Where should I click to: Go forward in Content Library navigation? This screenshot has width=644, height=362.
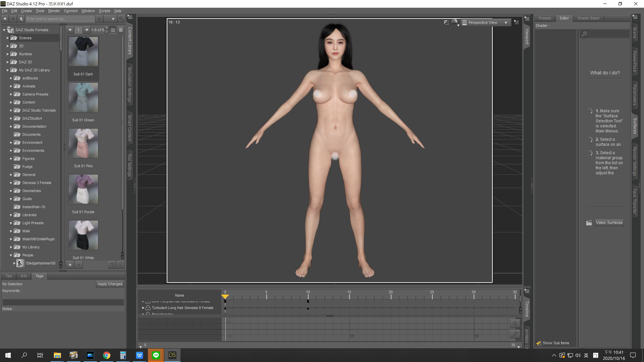click(13, 19)
